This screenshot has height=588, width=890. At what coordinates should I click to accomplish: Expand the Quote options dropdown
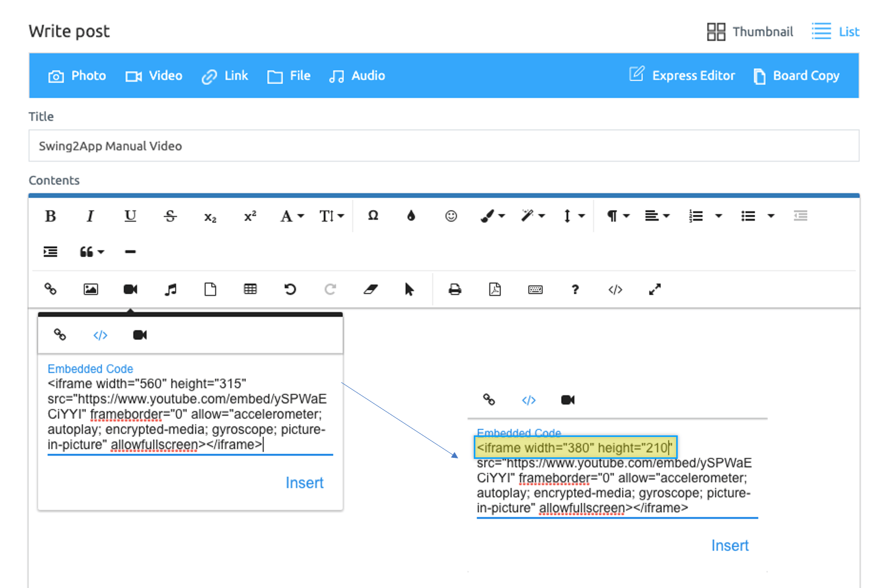(92, 252)
